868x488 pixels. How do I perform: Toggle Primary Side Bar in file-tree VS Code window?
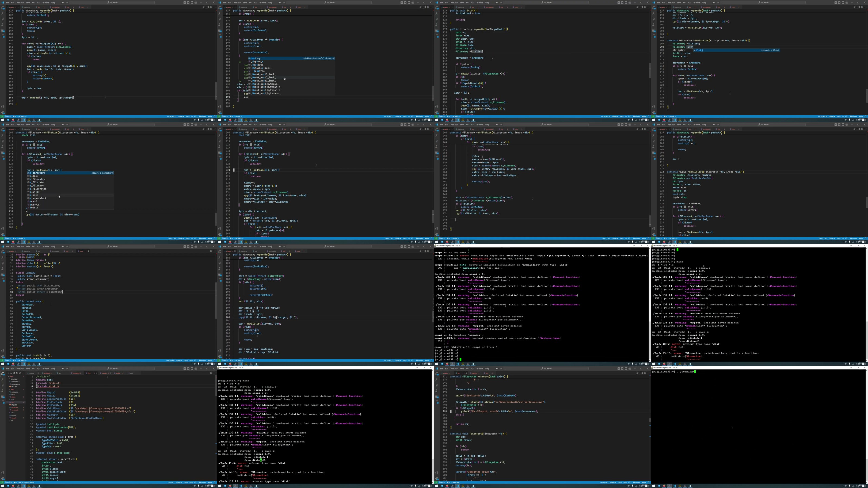(x=185, y=368)
